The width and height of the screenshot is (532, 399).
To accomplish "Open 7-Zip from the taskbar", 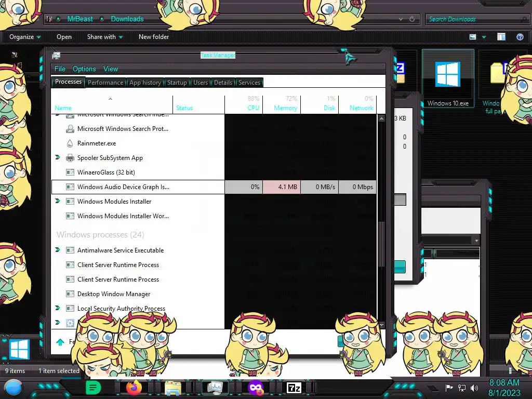I will 294,388.
